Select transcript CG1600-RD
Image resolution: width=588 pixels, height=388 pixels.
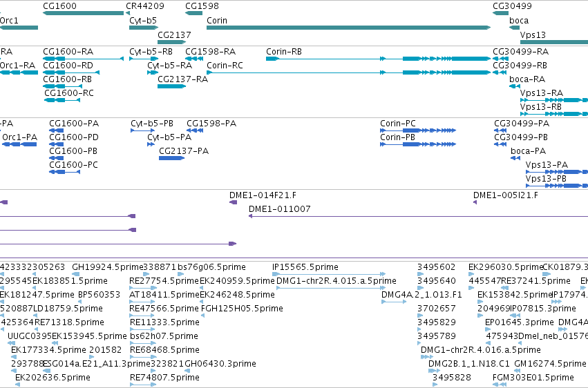coord(71,72)
